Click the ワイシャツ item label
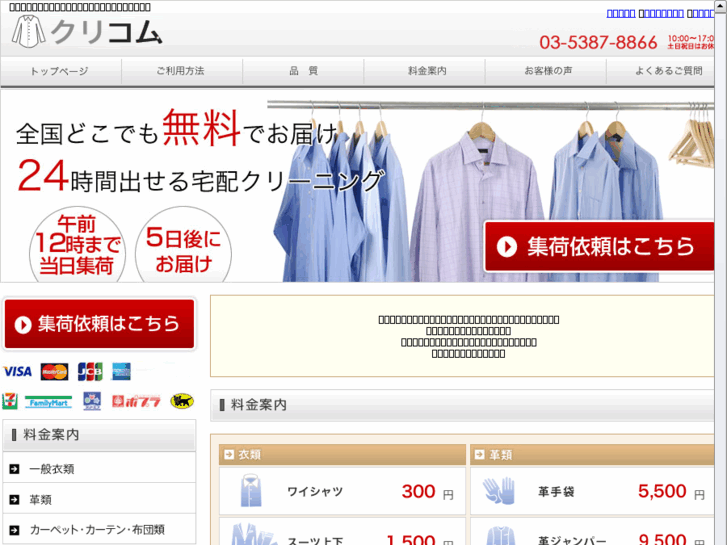The width and height of the screenshot is (727, 545). coord(315,492)
